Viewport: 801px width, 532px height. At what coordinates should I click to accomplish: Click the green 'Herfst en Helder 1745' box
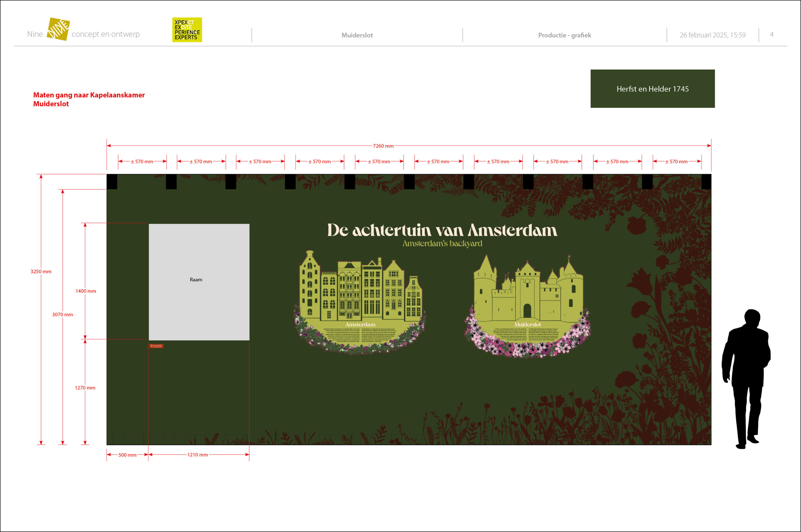[652, 89]
